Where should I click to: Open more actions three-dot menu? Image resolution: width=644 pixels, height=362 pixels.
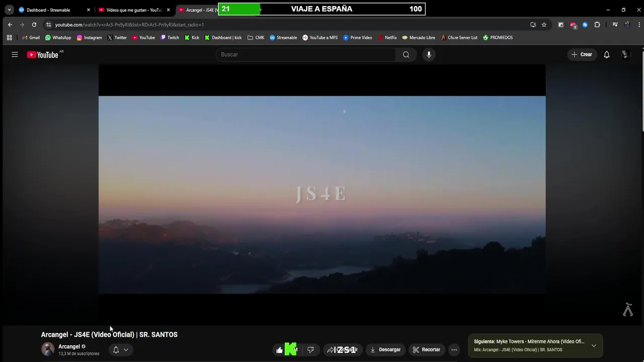click(454, 350)
